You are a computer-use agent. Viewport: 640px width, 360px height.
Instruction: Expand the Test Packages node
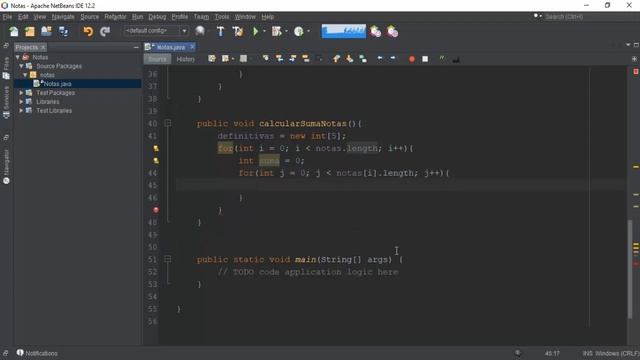coord(21,93)
